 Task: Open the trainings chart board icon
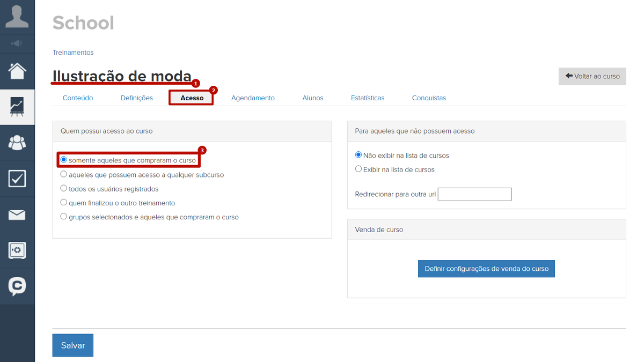pos(17,107)
